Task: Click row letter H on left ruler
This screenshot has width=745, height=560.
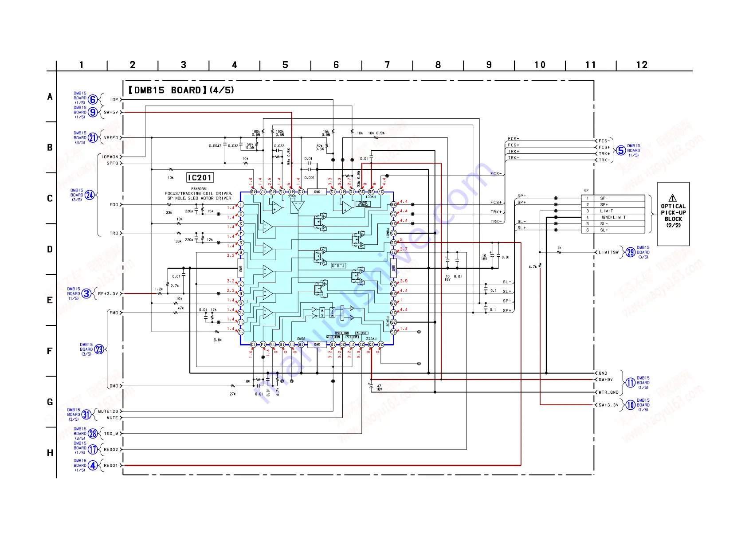Action: point(50,453)
